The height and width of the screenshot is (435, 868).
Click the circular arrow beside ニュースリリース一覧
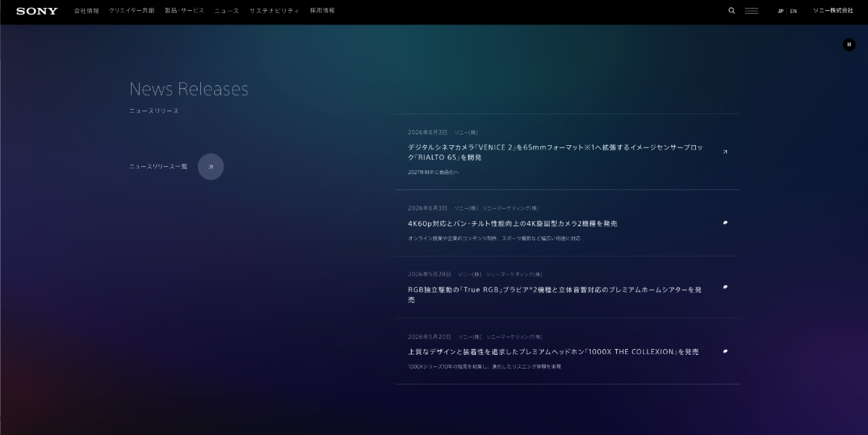210,167
